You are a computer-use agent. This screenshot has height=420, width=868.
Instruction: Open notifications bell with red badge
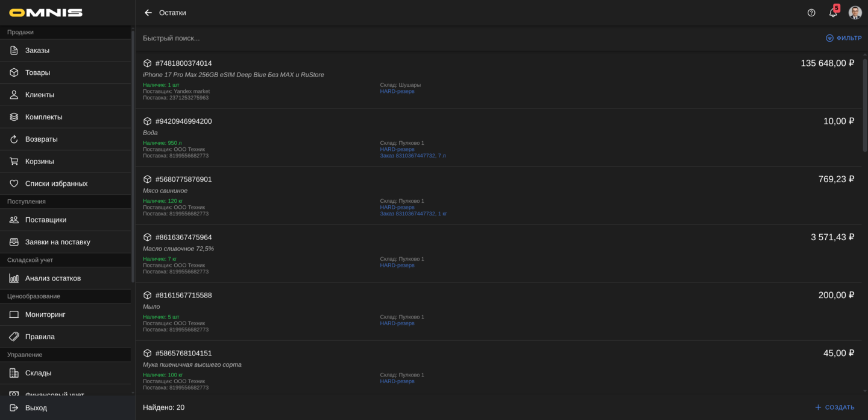833,13
